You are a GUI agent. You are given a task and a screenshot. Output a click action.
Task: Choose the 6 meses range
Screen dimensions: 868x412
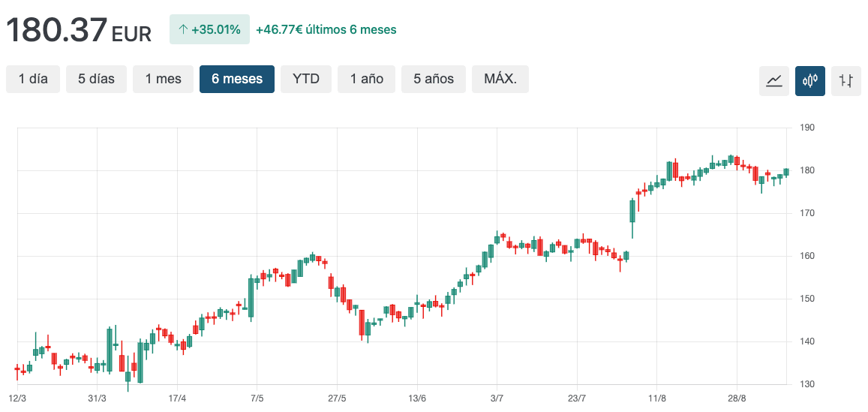(x=236, y=79)
